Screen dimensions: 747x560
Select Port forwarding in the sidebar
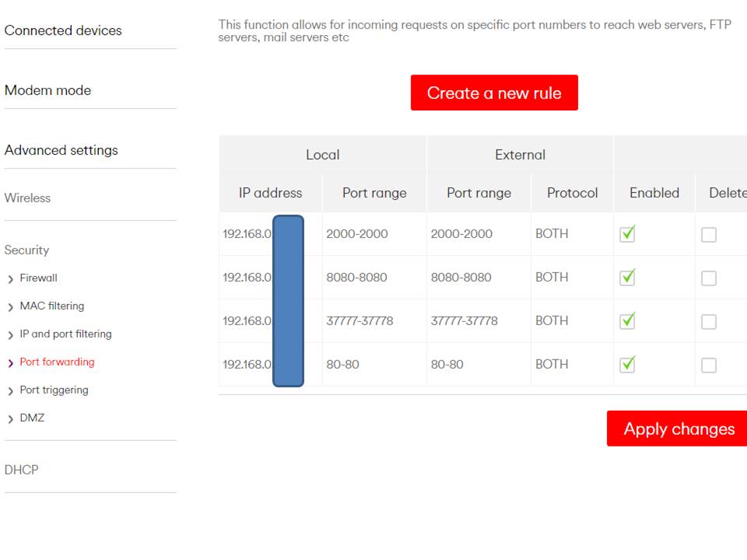click(x=57, y=362)
